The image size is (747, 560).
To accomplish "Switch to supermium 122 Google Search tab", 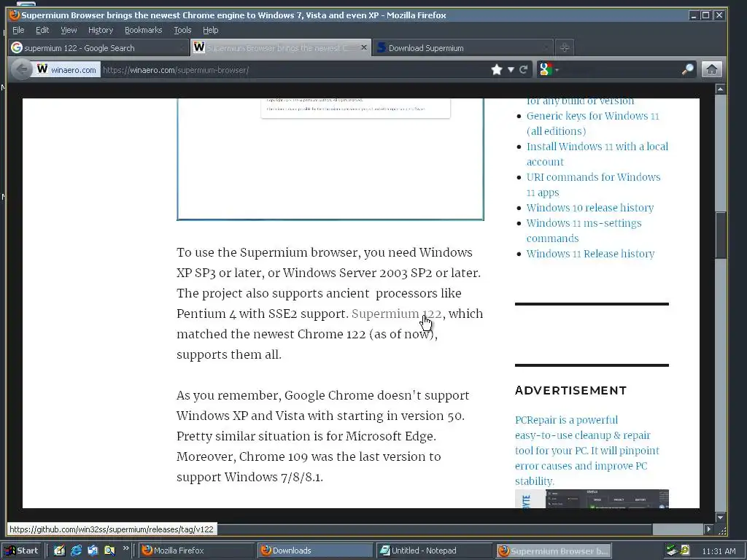I will [x=98, y=47].
